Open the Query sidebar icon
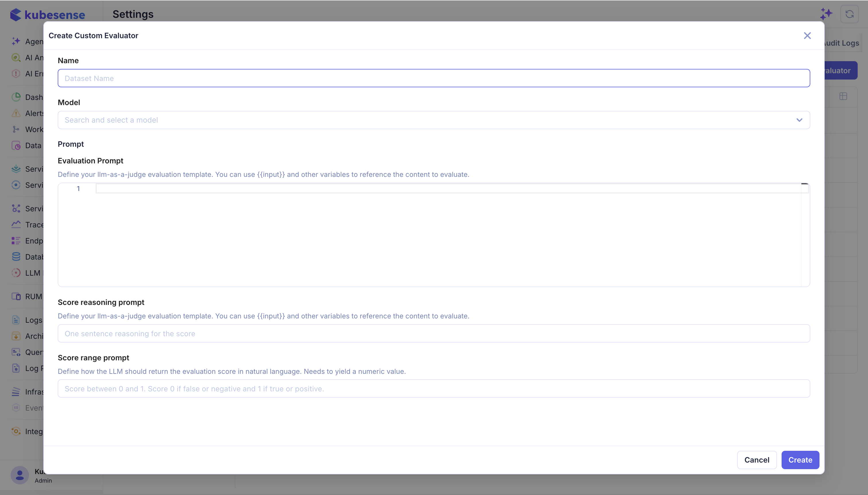The height and width of the screenshot is (495, 868). [15, 352]
